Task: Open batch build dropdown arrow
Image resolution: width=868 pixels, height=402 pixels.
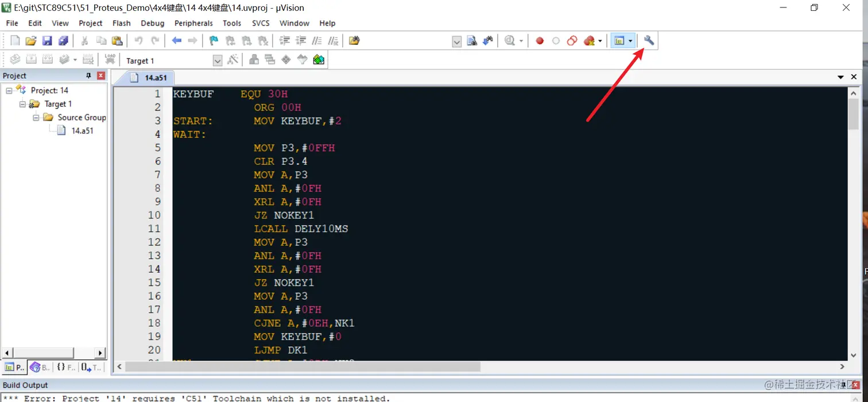Action: pyautogui.click(x=75, y=60)
